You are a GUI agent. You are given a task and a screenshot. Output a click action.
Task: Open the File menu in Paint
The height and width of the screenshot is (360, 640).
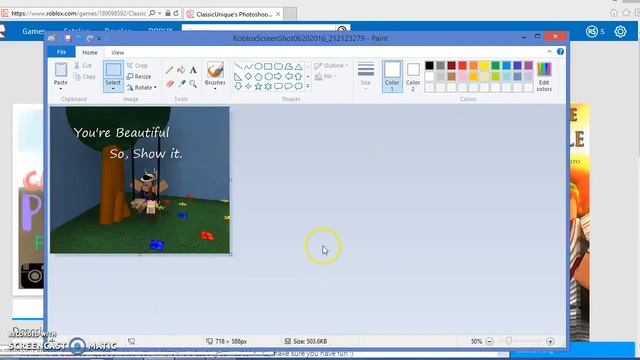coord(61,52)
